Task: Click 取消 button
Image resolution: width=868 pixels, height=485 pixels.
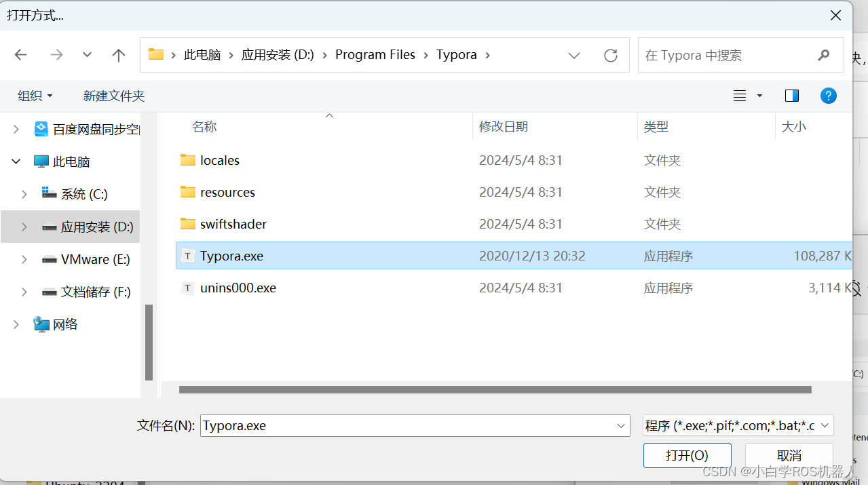Action: pyautogui.click(x=789, y=455)
